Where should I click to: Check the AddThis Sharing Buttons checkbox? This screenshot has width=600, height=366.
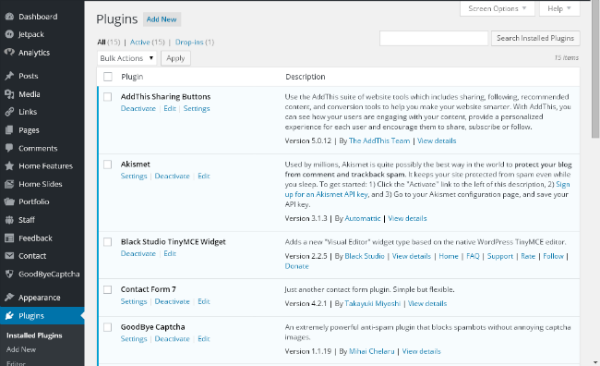click(x=108, y=97)
